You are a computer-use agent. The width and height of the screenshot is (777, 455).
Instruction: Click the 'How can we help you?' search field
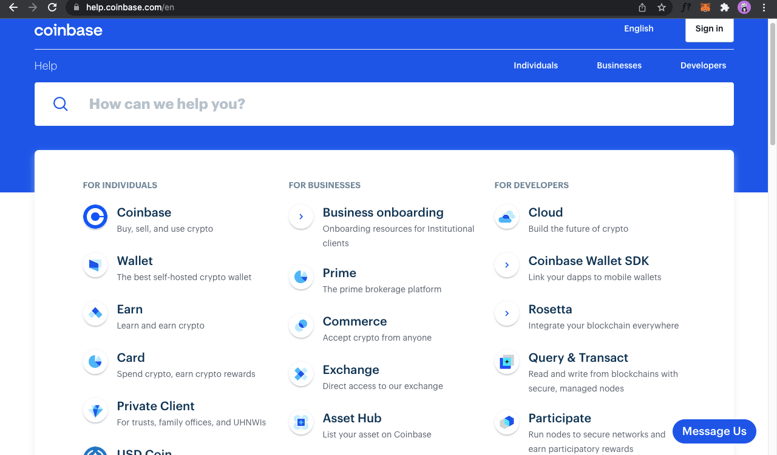384,104
